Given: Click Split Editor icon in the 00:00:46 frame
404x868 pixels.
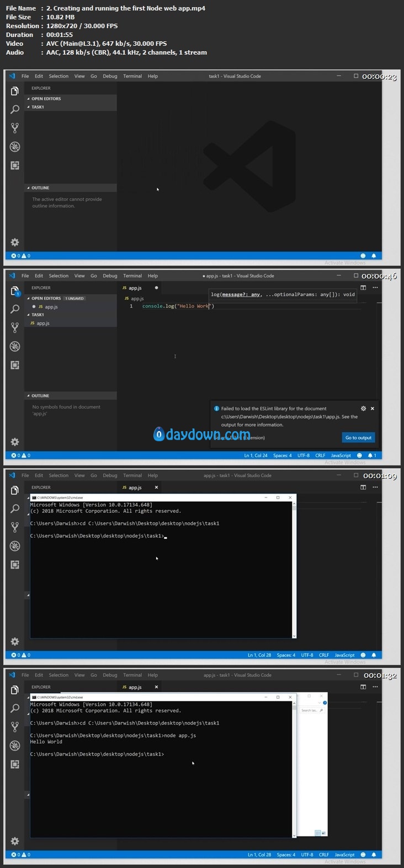Looking at the screenshot, I should click(363, 287).
